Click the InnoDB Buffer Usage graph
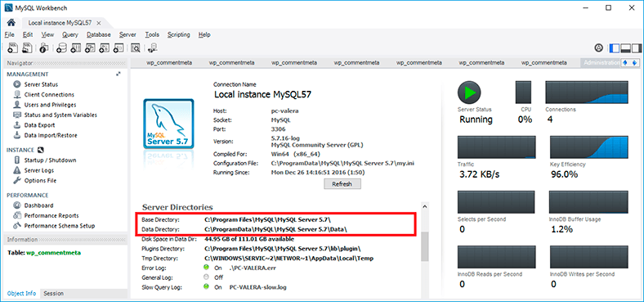 coord(589,202)
